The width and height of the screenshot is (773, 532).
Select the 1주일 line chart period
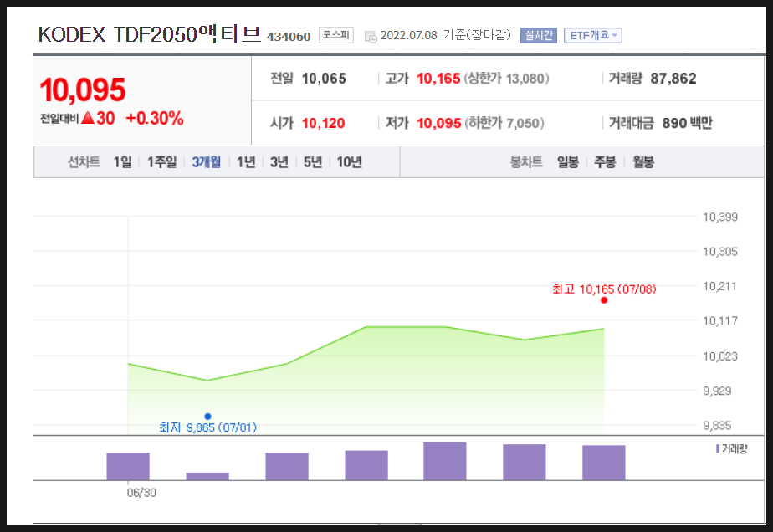point(161,161)
